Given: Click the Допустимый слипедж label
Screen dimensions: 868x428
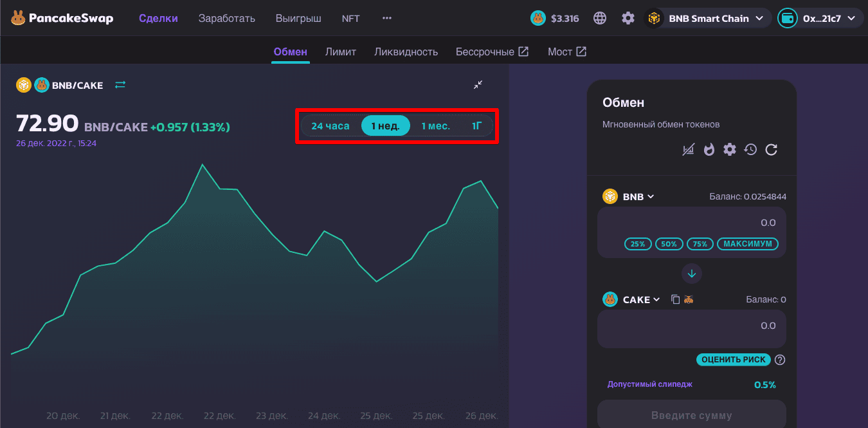Looking at the screenshot, I should [650, 384].
